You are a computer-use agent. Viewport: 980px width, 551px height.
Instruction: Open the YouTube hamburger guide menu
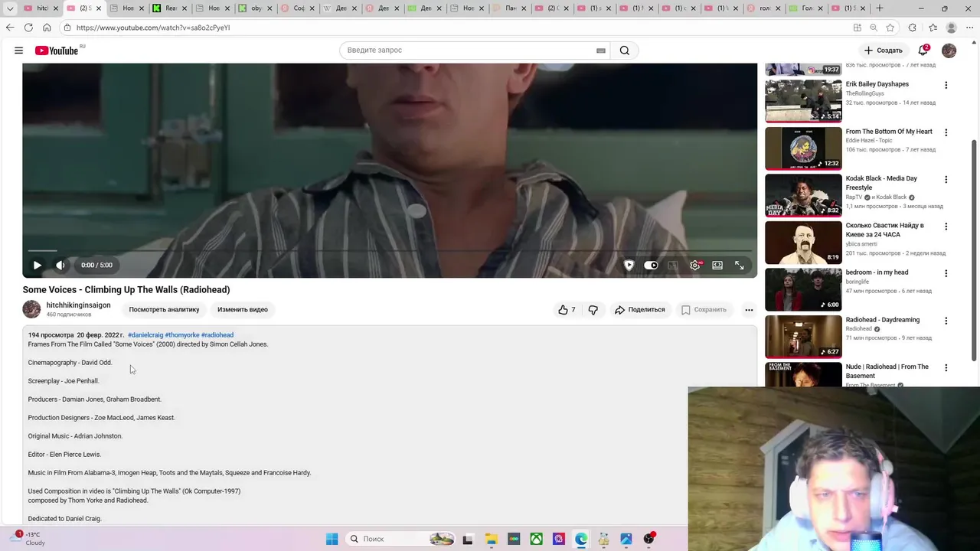tap(18, 51)
